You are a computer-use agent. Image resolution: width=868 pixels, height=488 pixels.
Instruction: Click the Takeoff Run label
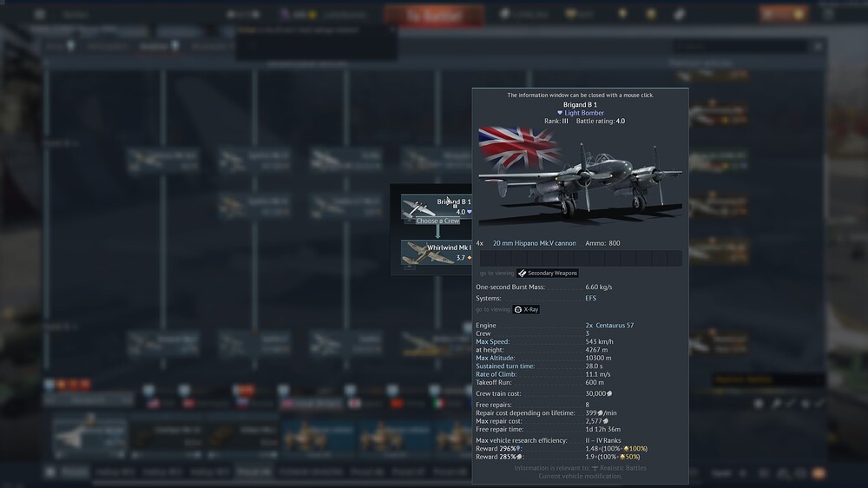click(494, 382)
